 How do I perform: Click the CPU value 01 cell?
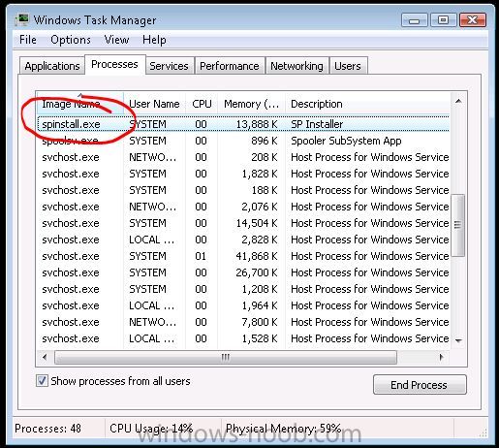tap(201, 256)
